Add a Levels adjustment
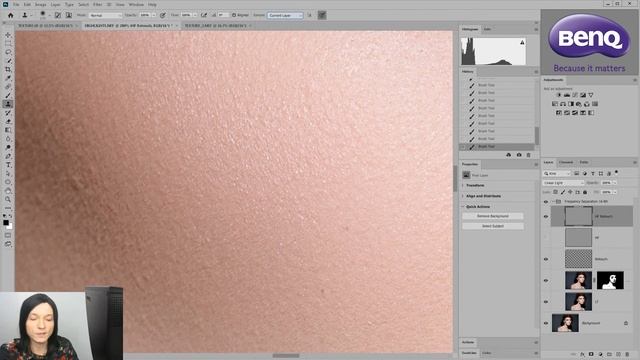 [567, 95]
